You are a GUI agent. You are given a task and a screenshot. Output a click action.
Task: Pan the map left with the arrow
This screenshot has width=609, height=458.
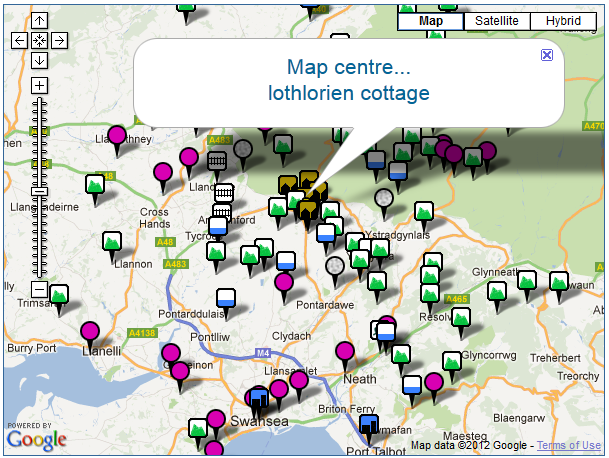[x=19, y=40]
